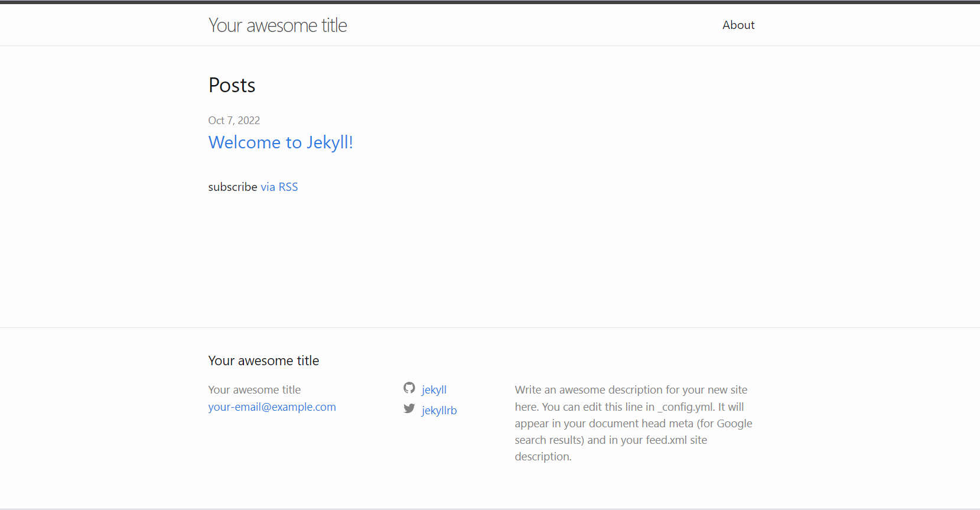Click 'Google' in the footer description text

[734, 424]
